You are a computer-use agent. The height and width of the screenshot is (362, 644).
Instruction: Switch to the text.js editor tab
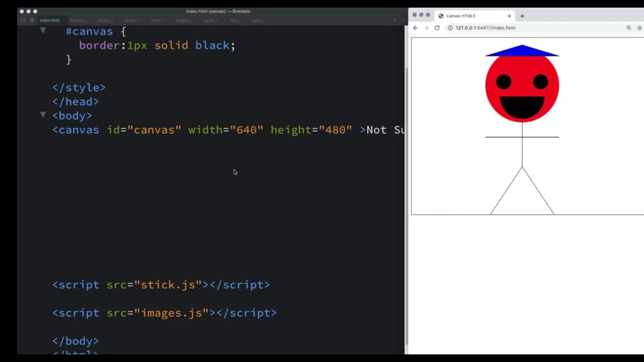click(235, 21)
